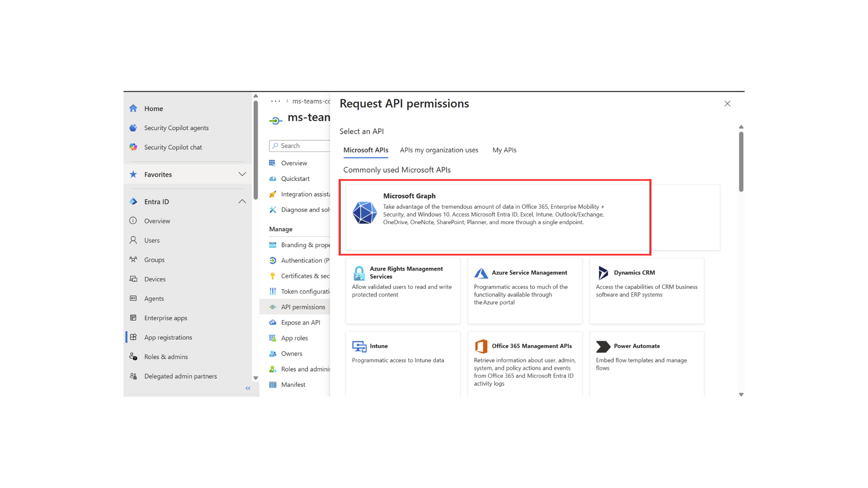Click the Azure Rights Management lock icon
Image resolution: width=868 pixels, height=488 pixels.
359,273
